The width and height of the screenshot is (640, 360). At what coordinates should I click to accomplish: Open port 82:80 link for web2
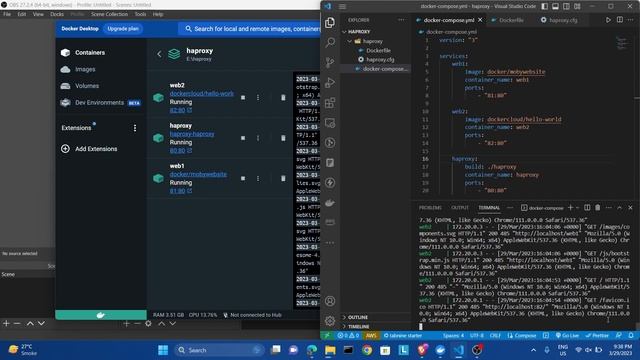pos(180,110)
